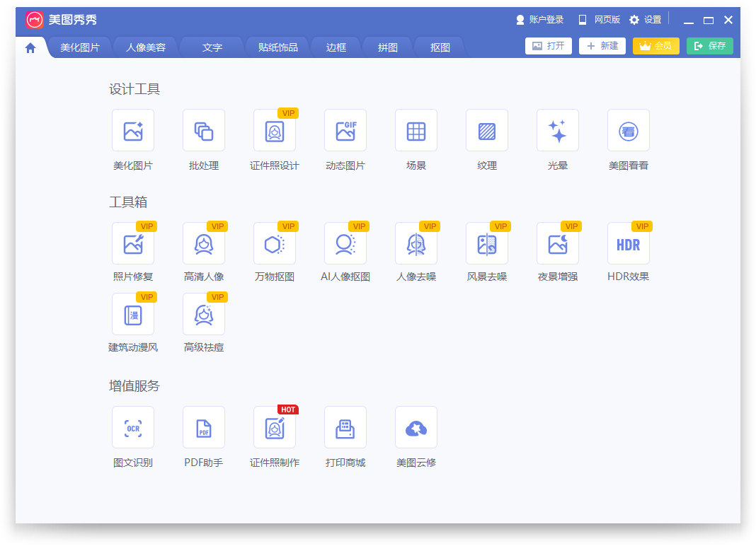
Task: Click the 新建 new button
Action: 602,46
